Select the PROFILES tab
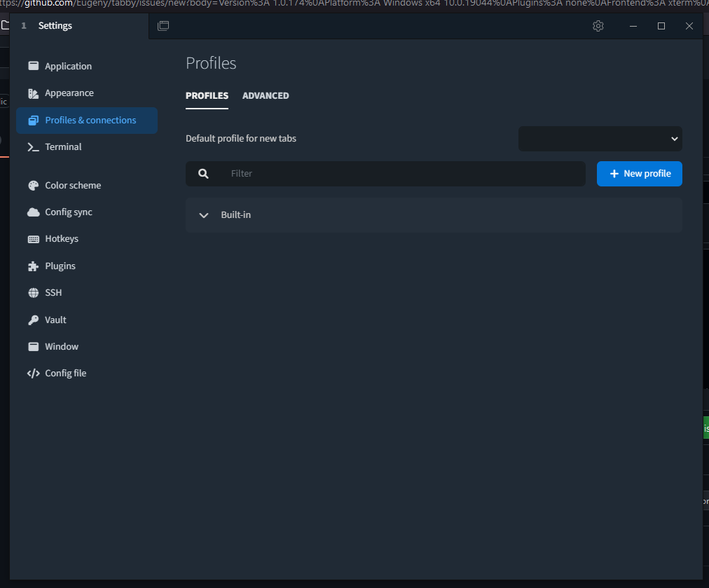The width and height of the screenshot is (709, 588). pyautogui.click(x=207, y=95)
